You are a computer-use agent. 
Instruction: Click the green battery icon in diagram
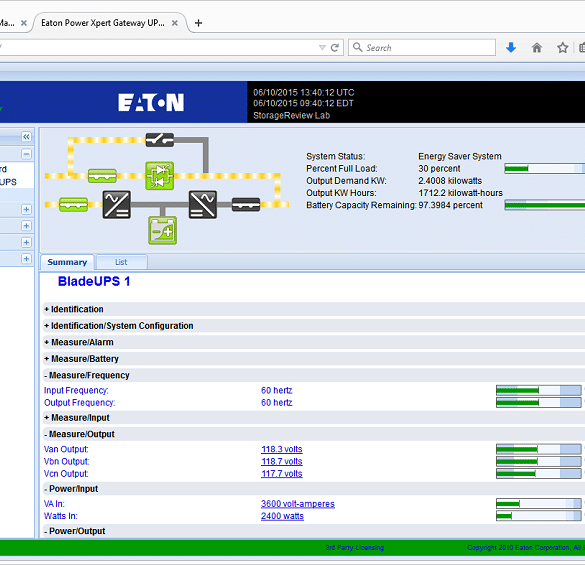coord(163,230)
